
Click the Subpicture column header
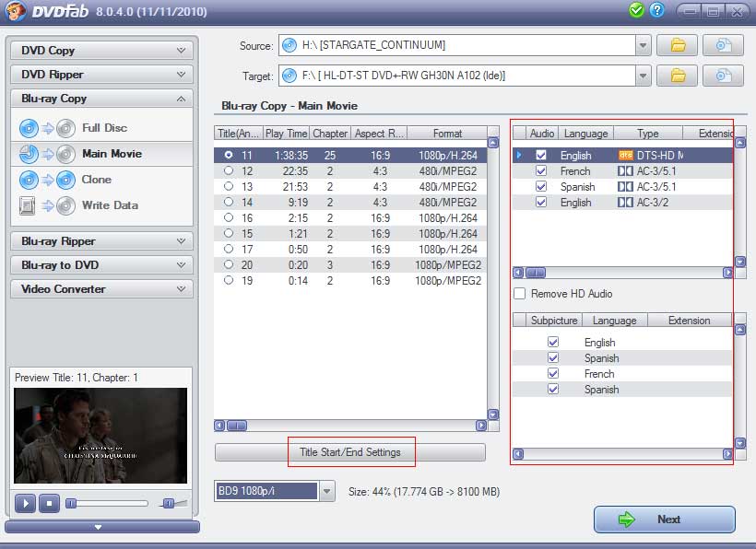pos(554,321)
